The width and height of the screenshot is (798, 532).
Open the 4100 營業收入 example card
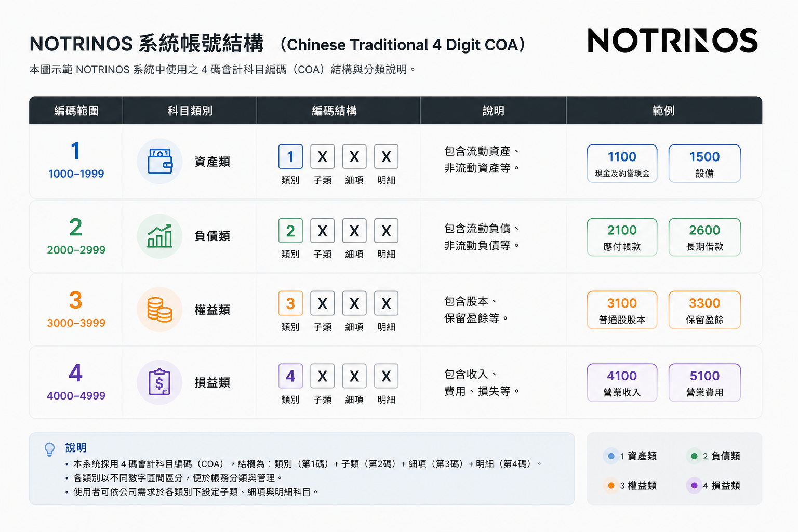pos(622,382)
